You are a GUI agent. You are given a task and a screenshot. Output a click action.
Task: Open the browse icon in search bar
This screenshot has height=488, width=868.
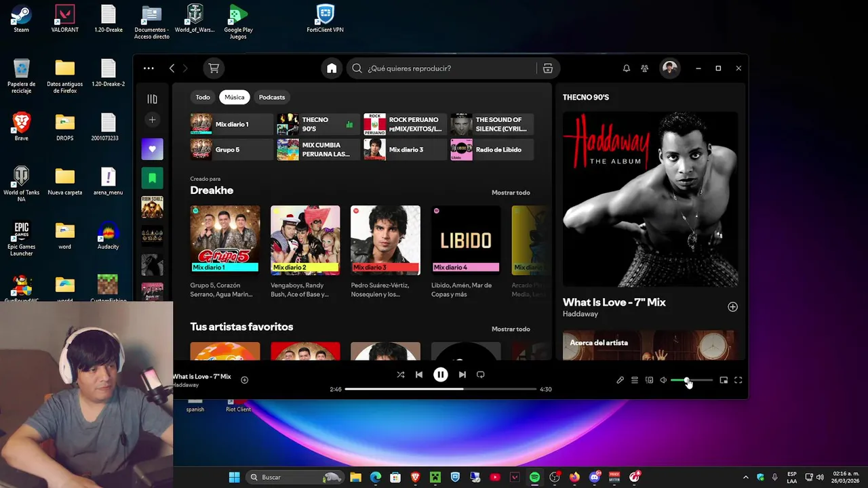548,68
